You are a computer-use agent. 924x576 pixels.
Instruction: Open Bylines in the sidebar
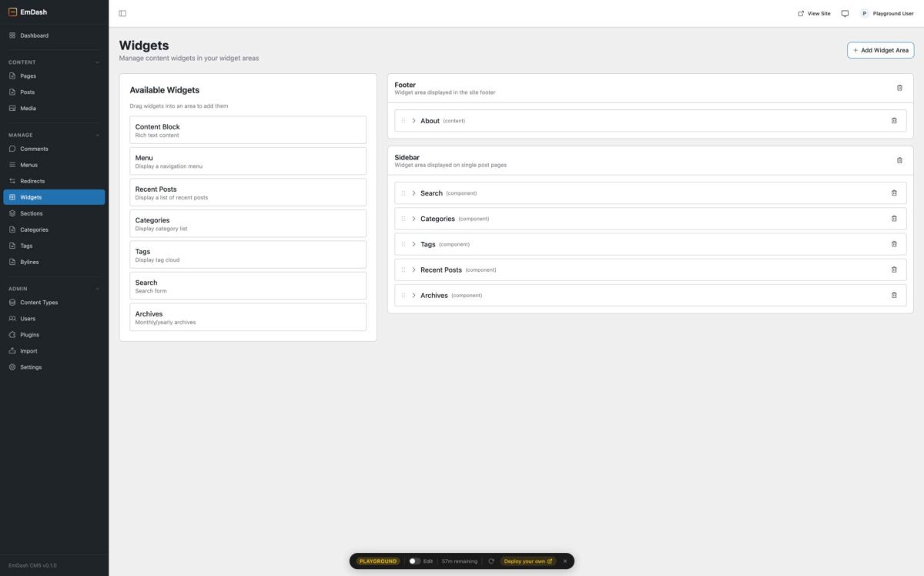click(54, 262)
